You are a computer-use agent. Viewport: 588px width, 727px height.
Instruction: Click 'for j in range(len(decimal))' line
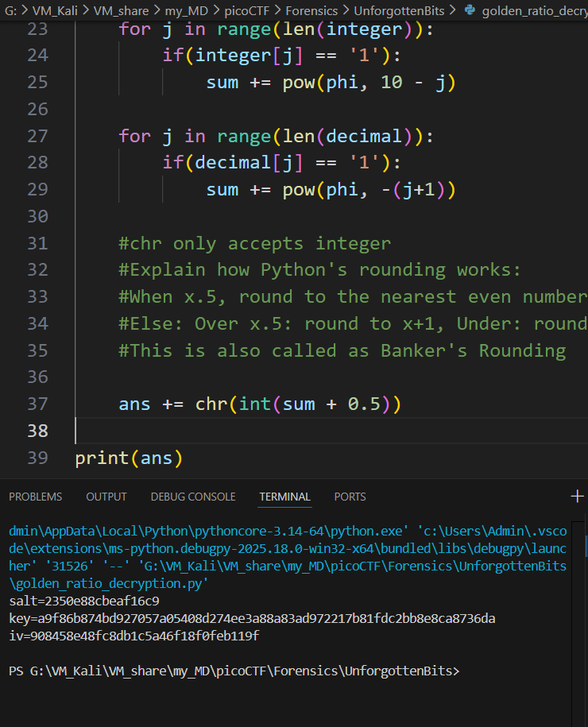pyautogui.click(x=276, y=137)
